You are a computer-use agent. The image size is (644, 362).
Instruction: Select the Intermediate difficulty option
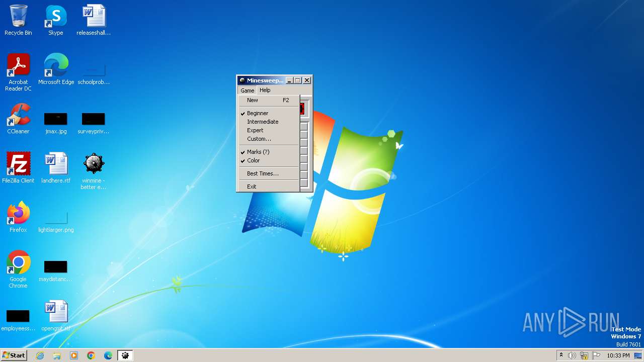(269, 122)
